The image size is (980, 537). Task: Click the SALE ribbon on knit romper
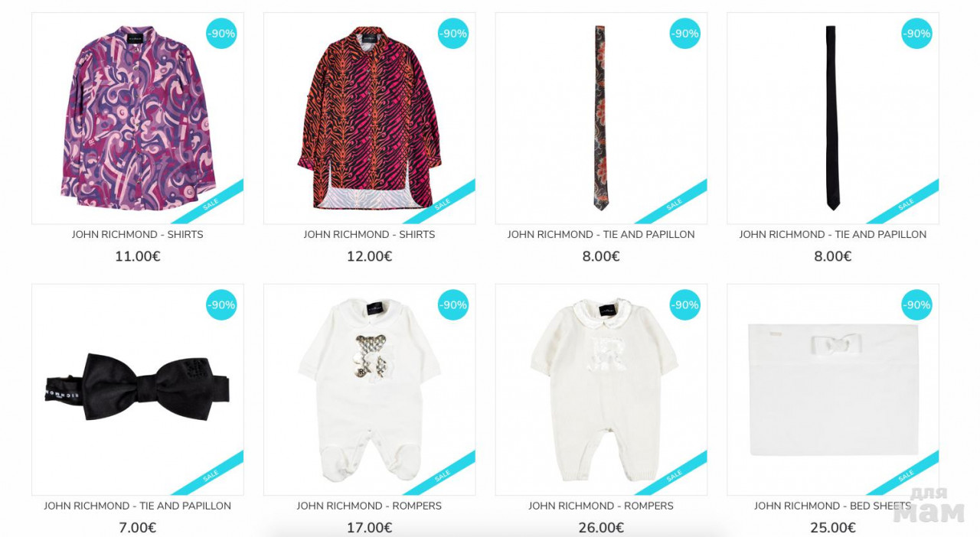[x=674, y=476]
